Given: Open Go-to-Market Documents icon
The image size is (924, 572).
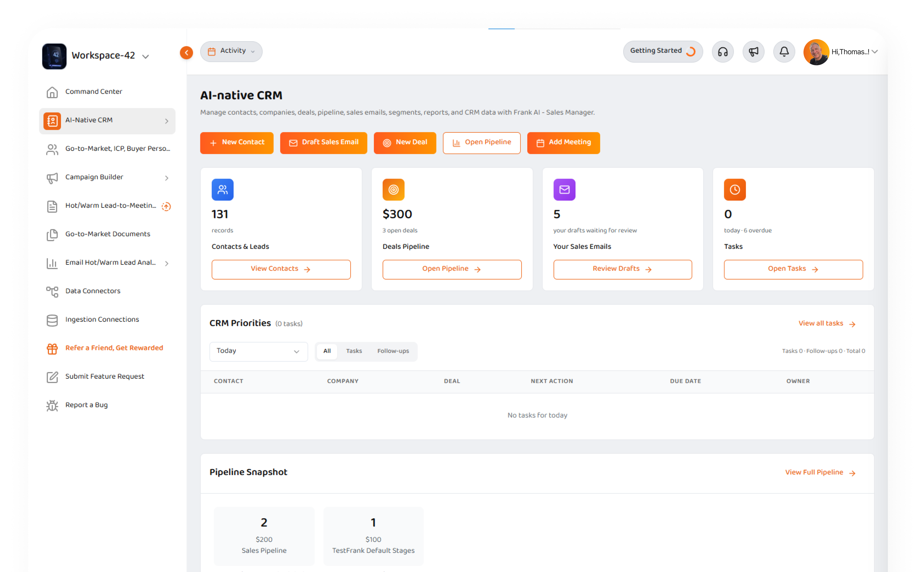Looking at the screenshot, I should pos(52,235).
